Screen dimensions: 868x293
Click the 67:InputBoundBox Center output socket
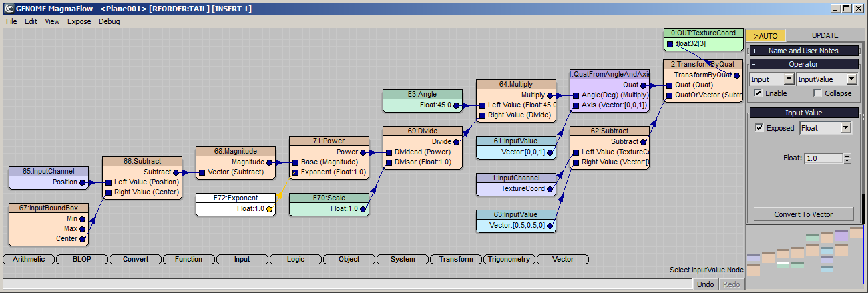pyautogui.click(x=82, y=238)
